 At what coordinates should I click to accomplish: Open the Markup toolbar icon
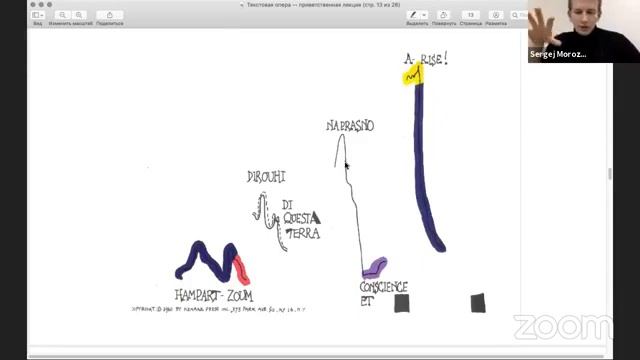click(x=496, y=15)
